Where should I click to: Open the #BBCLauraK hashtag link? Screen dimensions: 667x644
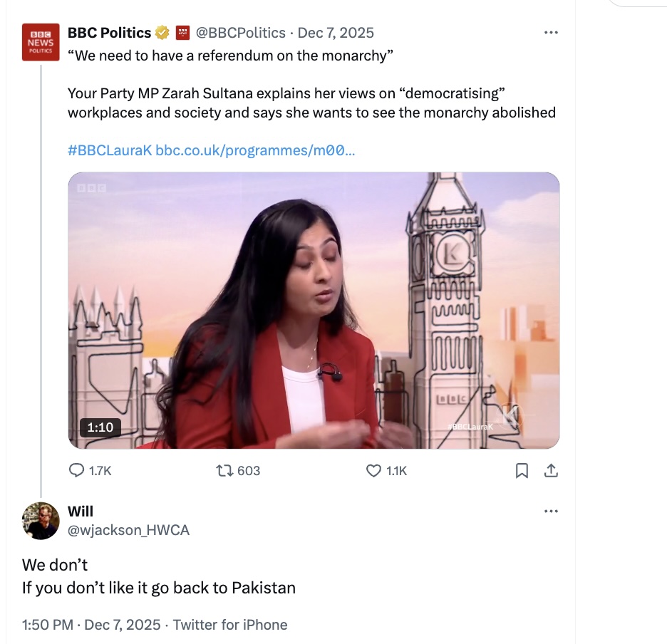109,150
